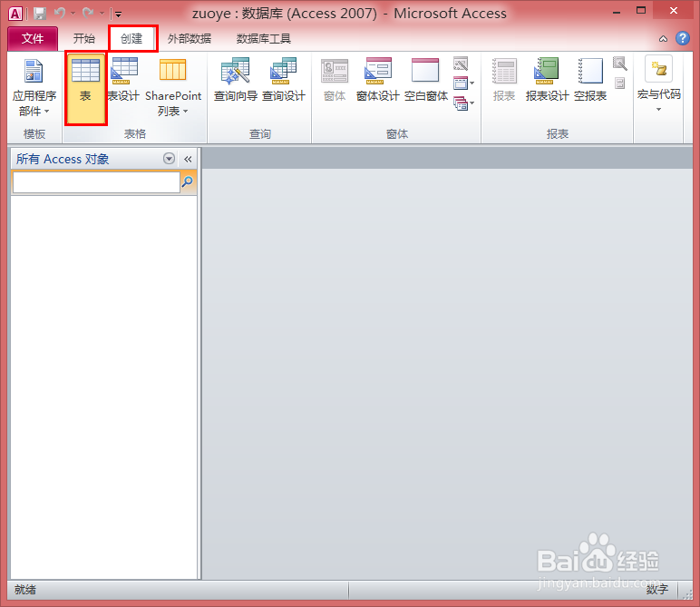The width and height of the screenshot is (700, 607).
Task: Open the SharePoint 列表 dropdown
Action: coord(173,88)
